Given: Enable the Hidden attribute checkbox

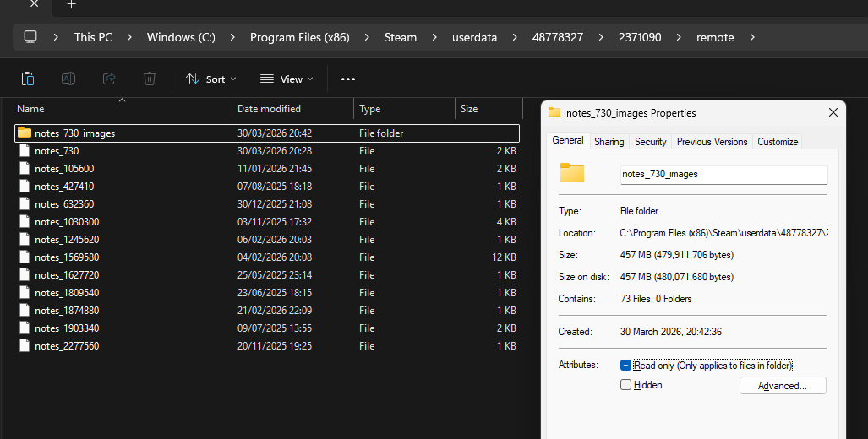Looking at the screenshot, I should 626,385.
